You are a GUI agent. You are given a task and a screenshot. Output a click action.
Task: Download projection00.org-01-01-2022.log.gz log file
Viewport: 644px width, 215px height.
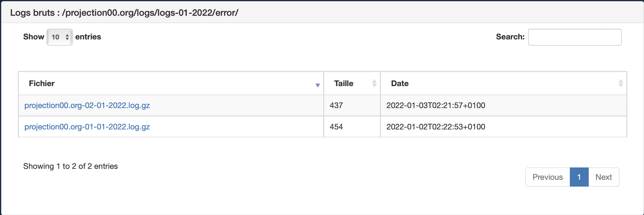click(x=87, y=127)
